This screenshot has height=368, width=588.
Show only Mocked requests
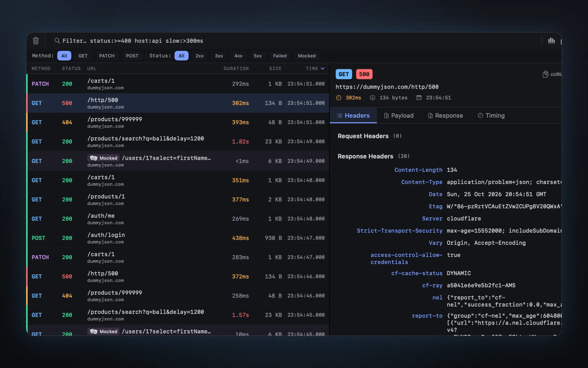pos(307,56)
